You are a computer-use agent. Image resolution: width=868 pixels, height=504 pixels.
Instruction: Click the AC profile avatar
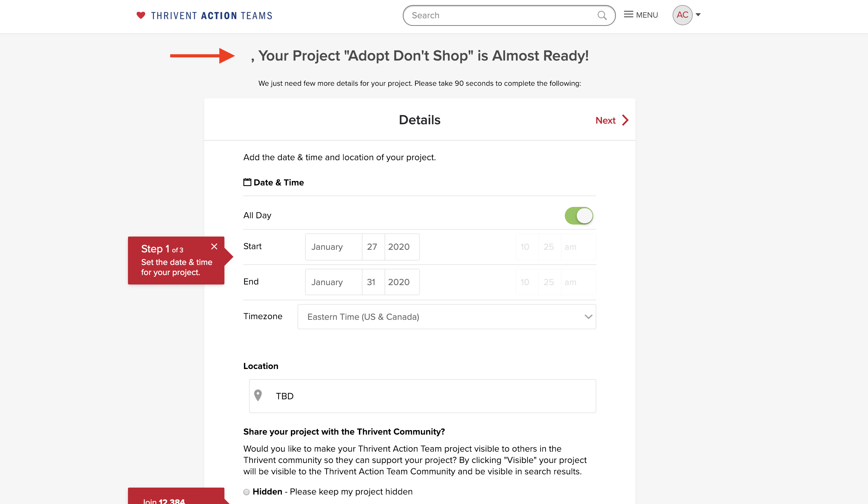click(x=682, y=15)
